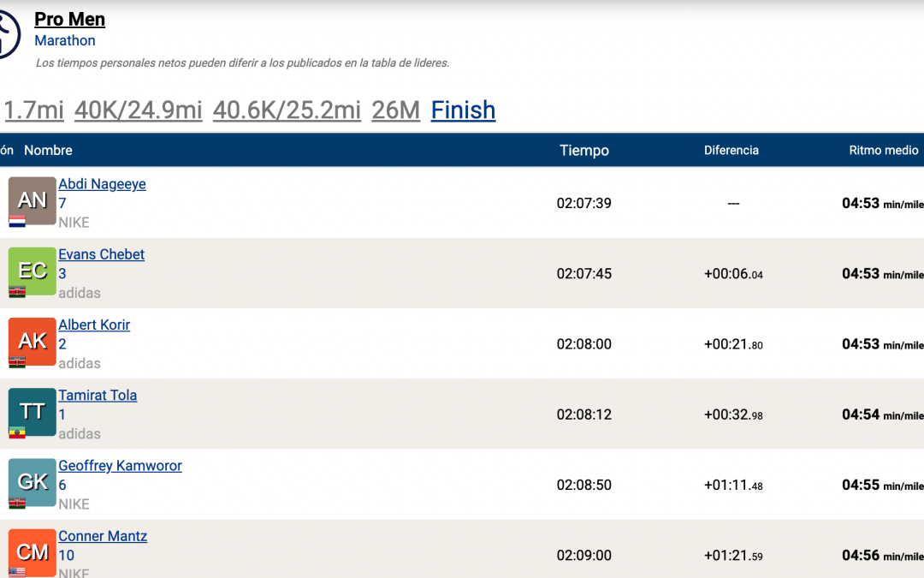Click the Ritmo medio column header
Image resolution: width=924 pixels, height=578 pixels.
tap(883, 151)
